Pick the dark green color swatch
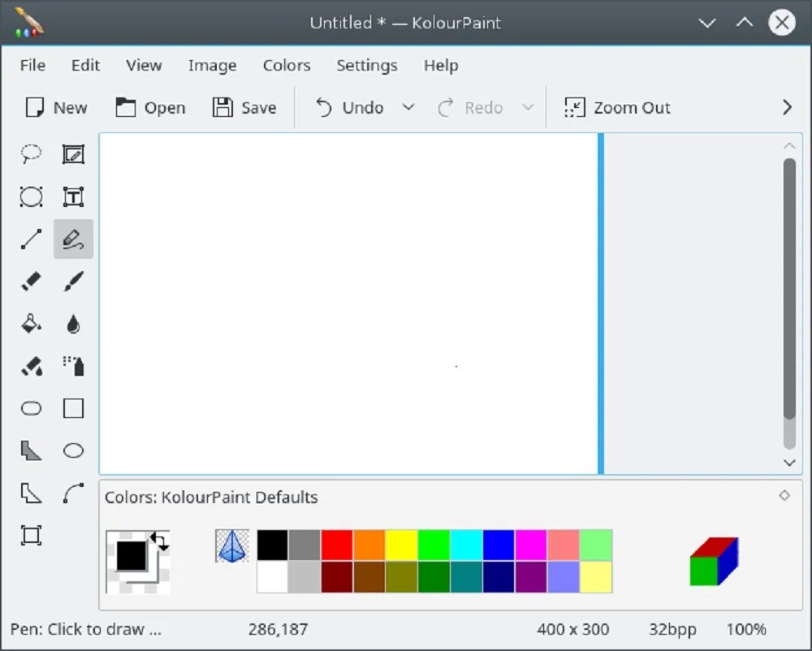 tap(434, 577)
